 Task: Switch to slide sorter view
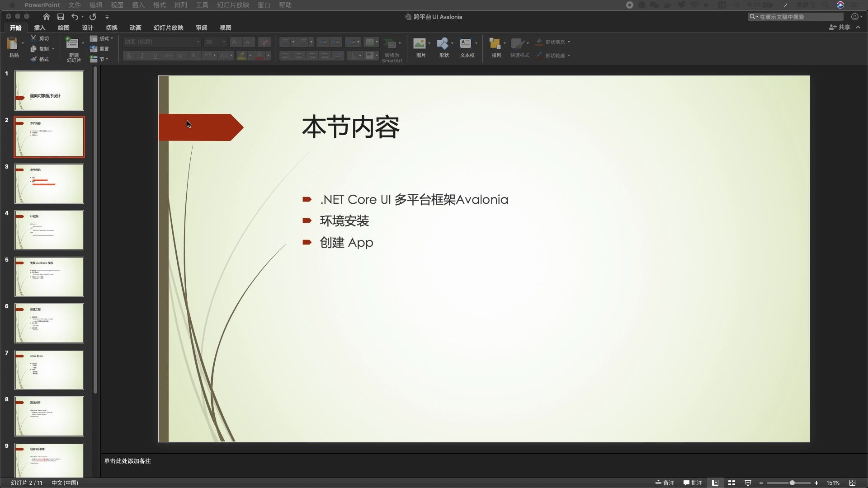(731, 483)
